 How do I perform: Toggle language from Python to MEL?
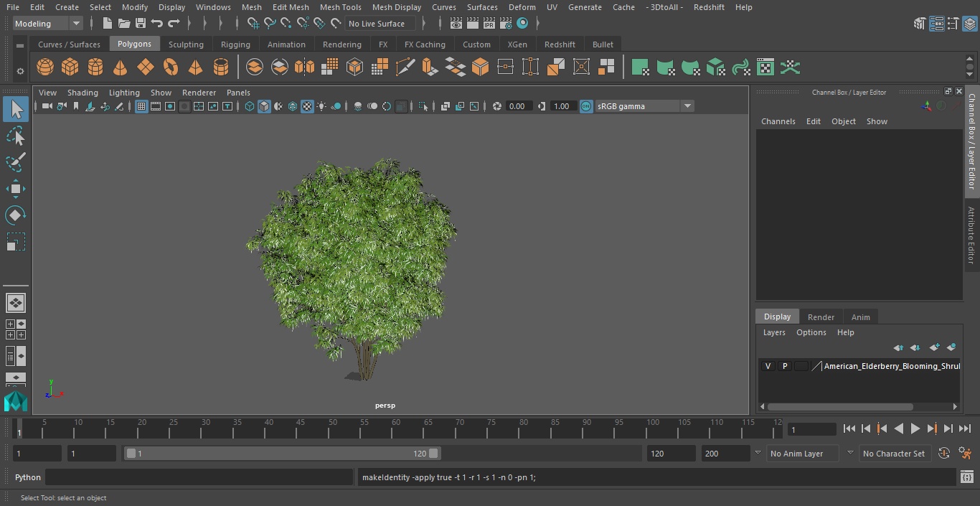coord(28,477)
